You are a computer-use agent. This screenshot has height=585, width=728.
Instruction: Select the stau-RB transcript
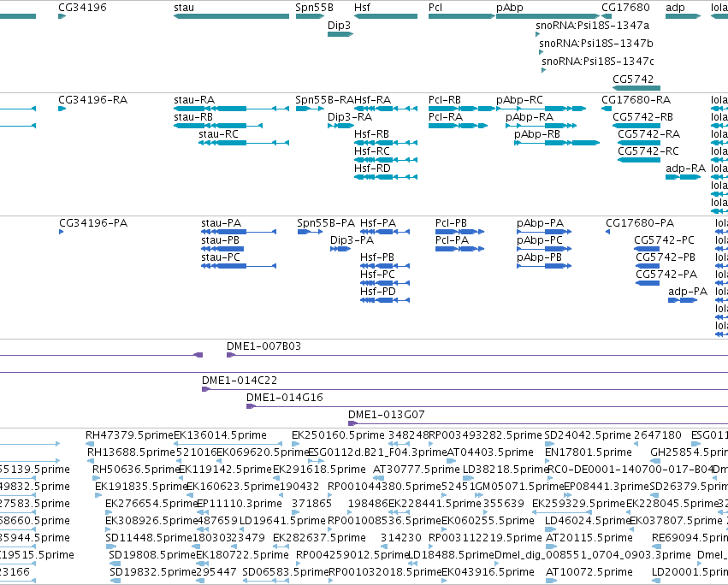click(x=218, y=126)
